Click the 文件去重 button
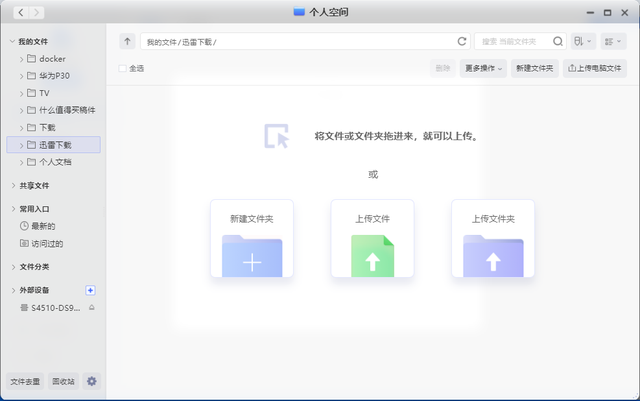 [x=25, y=381]
